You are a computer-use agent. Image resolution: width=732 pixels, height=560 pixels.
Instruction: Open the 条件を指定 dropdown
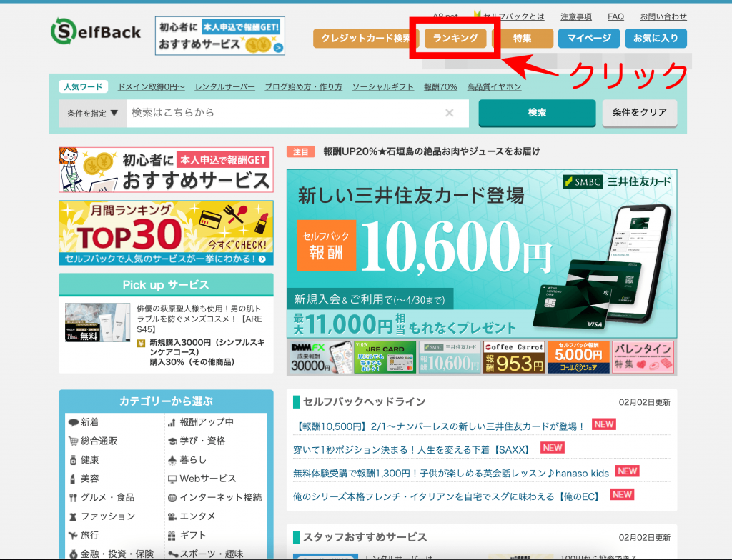click(x=93, y=113)
